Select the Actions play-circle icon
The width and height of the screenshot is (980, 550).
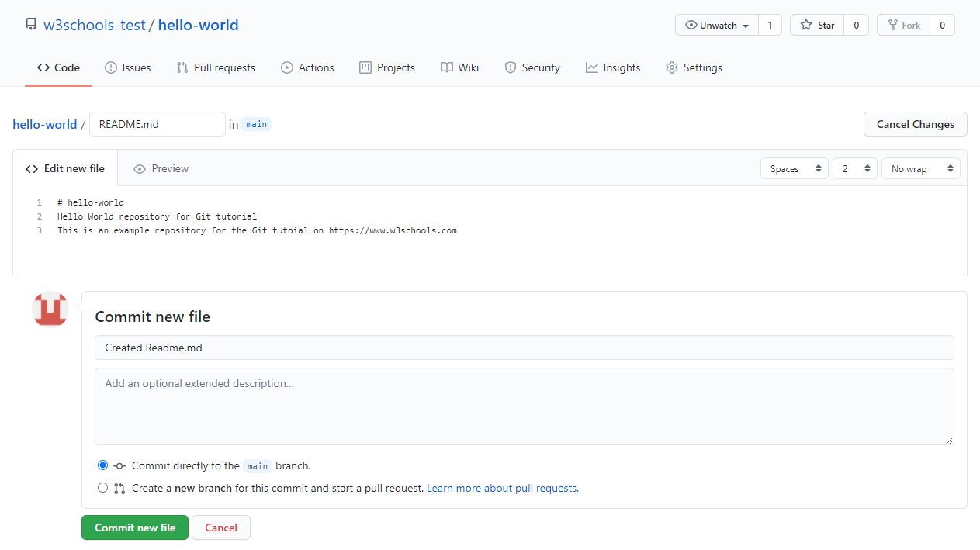286,67
